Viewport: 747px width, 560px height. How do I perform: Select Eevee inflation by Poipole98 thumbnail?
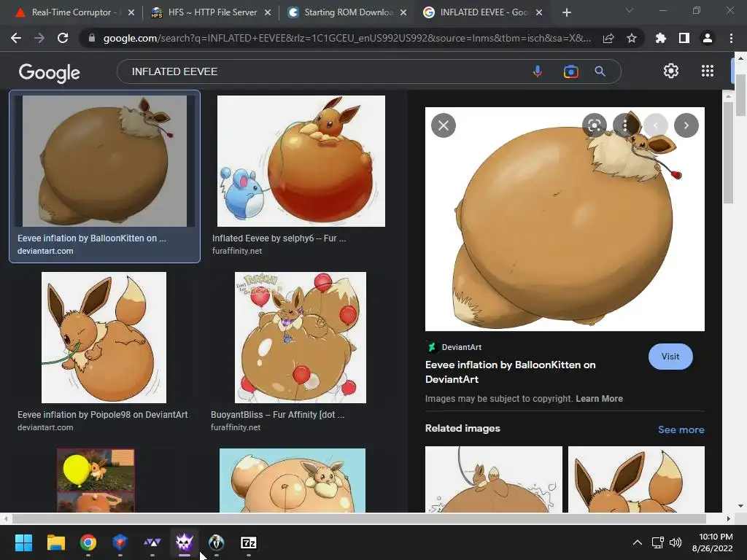(104, 338)
